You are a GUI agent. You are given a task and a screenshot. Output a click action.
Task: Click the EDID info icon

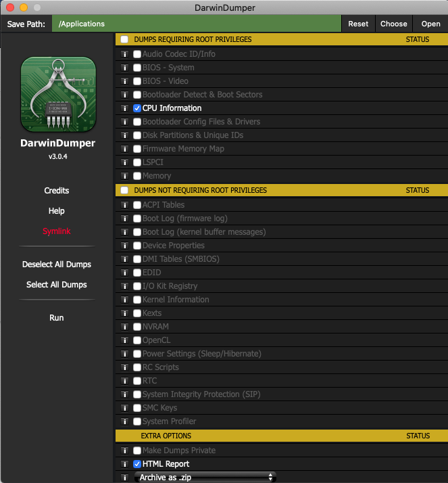pyautogui.click(x=124, y=273)
